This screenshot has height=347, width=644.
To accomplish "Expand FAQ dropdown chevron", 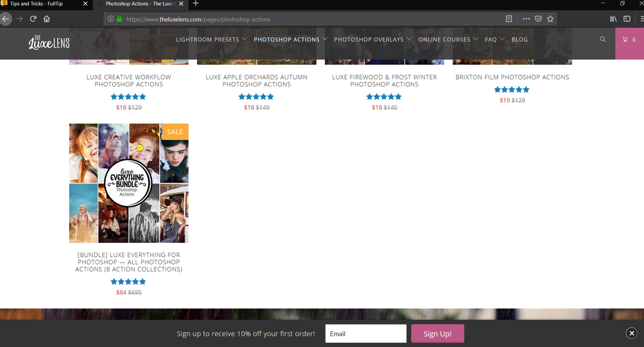I will coord(502,39).
